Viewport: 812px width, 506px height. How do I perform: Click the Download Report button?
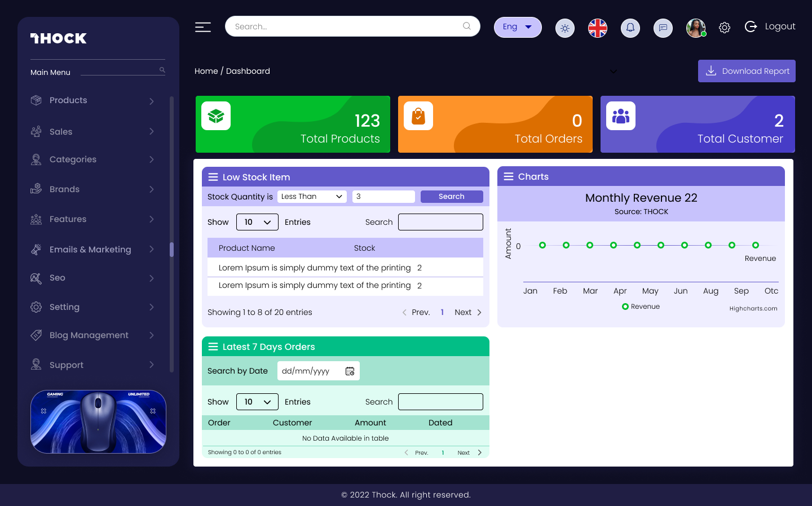tap(747, 71)
